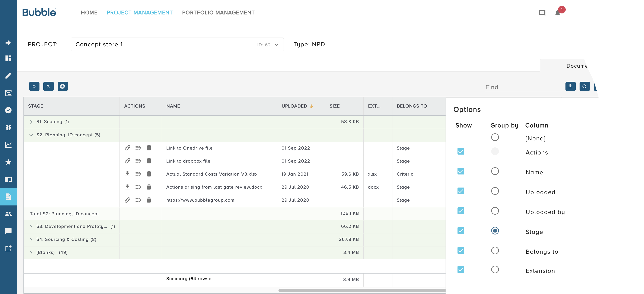Open the messages chat icon in the header
Image resolution: width=644 pixels, height=294 pixels.
(x=542, y=13)
